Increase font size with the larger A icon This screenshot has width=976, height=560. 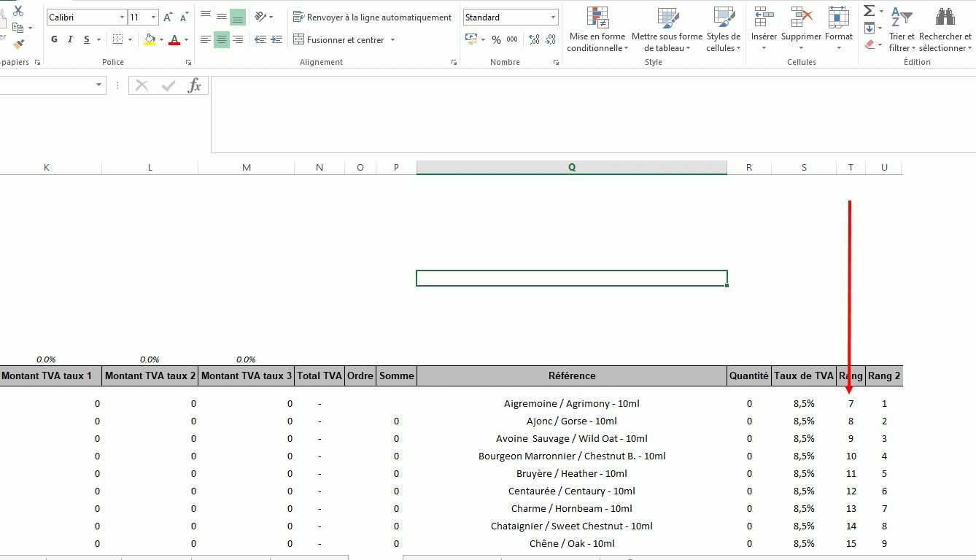tap(168, 17)
